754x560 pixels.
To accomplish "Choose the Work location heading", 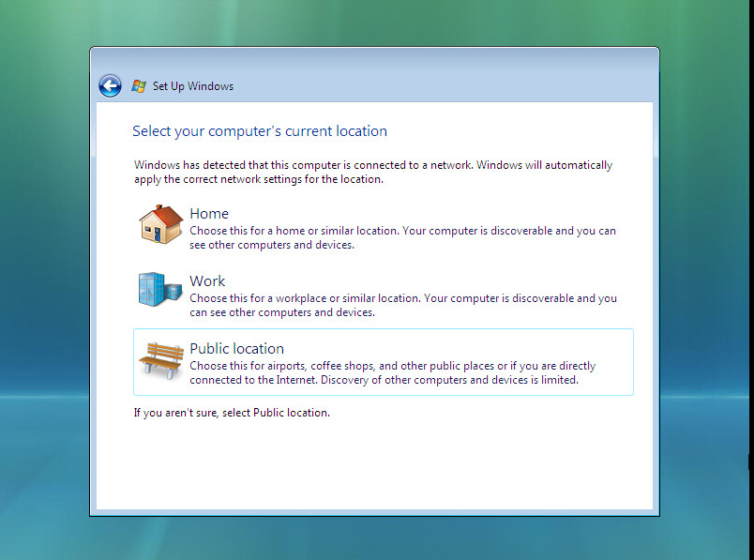I will [207, 281].
